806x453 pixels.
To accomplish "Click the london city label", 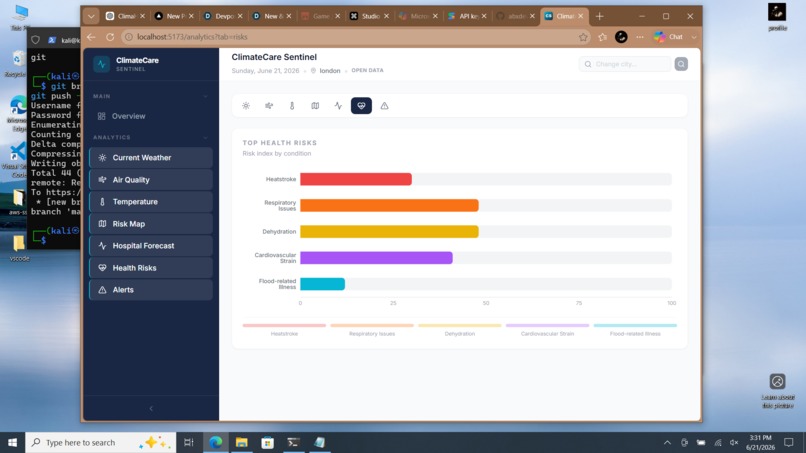I will (330, 71).
